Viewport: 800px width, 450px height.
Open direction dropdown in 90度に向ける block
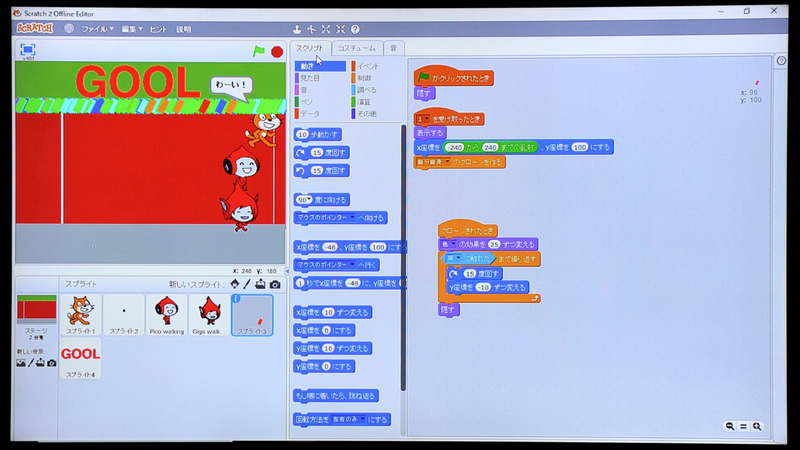click(x=309, y=199)
